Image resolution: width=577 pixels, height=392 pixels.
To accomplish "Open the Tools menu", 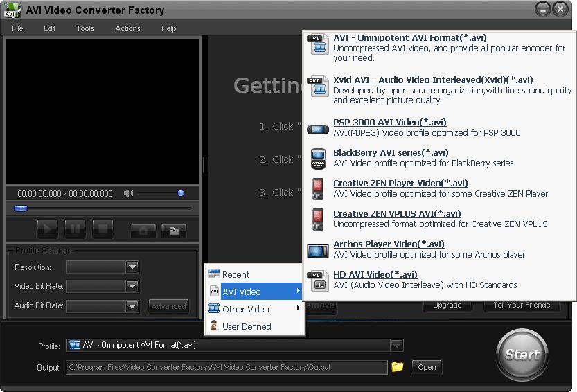I will (x=85, y=28).
